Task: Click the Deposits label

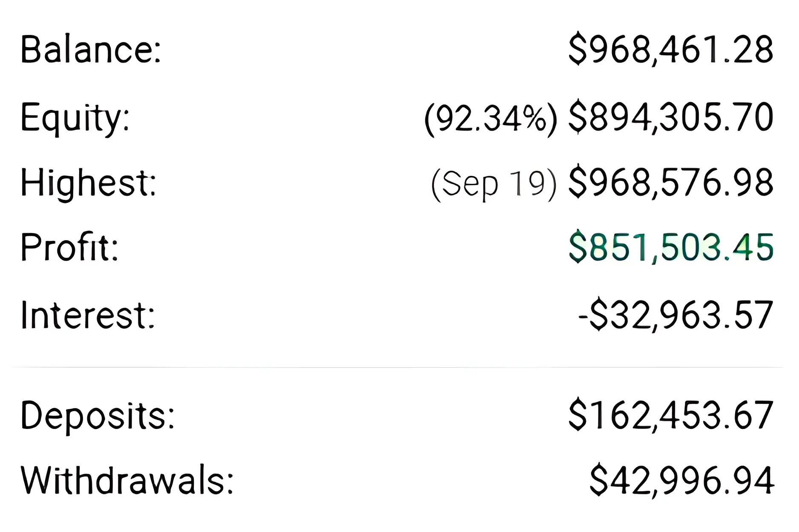Action: coord(98,415)
